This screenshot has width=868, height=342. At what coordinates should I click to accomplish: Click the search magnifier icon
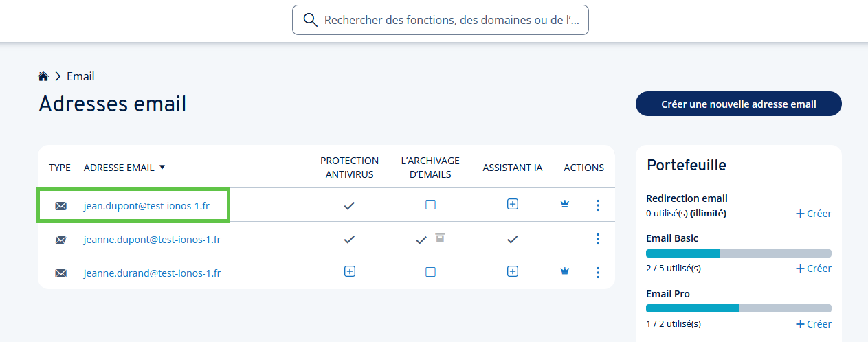(310, 20)
